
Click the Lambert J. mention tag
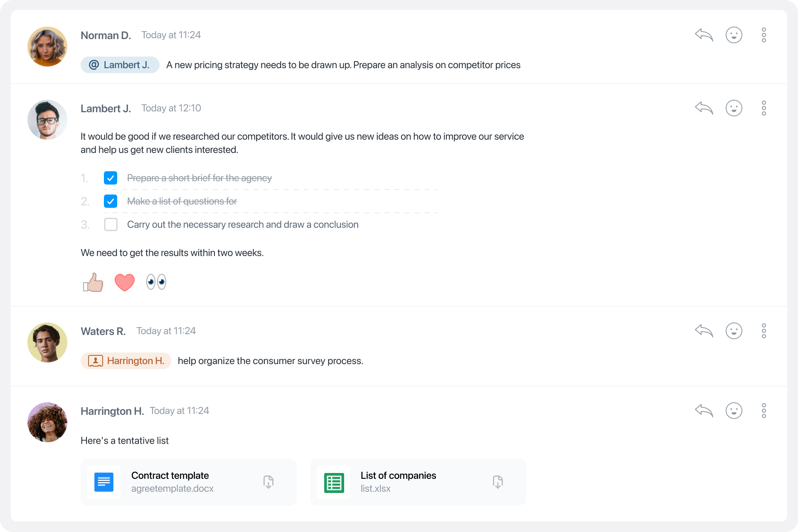click(120, 65)
